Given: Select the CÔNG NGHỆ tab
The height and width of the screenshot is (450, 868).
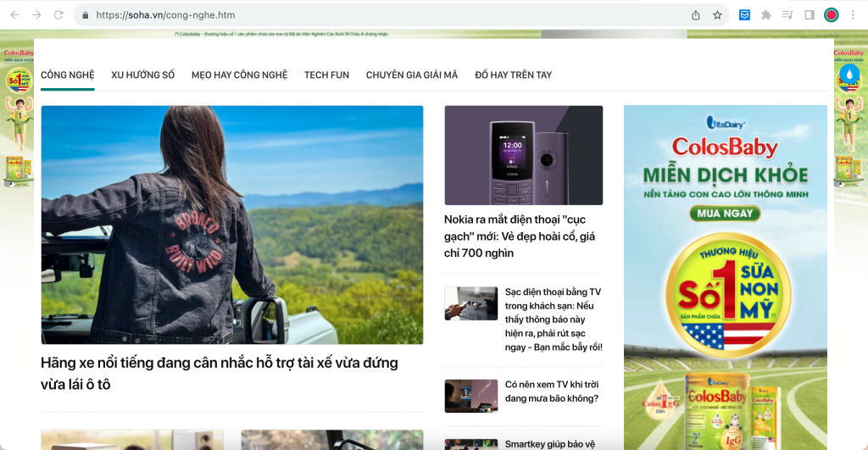Looking at the screenshot, I should [68, 75].
